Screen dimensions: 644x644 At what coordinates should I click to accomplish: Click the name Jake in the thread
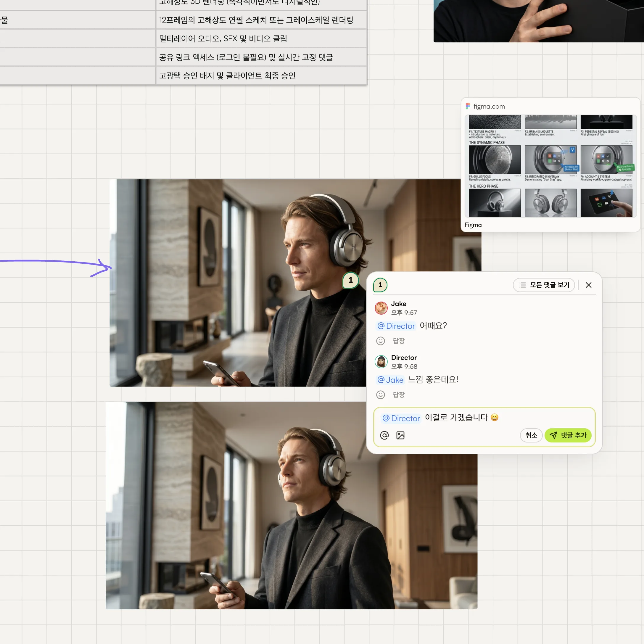click(x=399, y=304)
